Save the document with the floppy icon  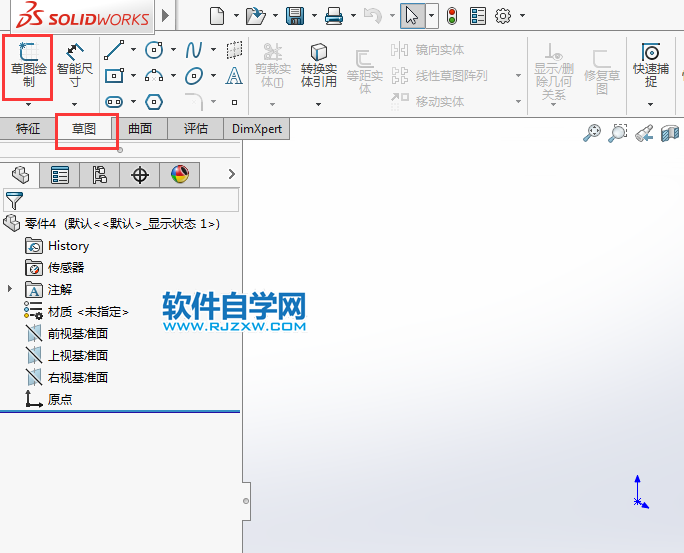pos(295,16)
